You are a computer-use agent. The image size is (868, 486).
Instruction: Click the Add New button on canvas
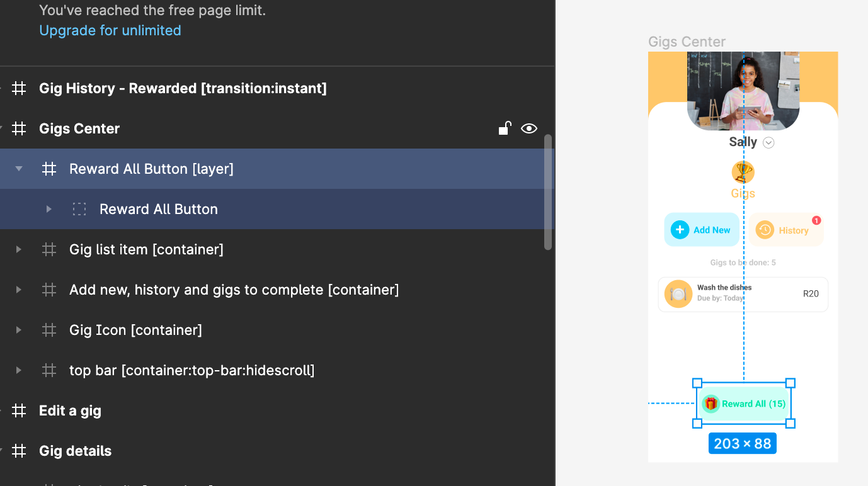(x=702, y=230)
